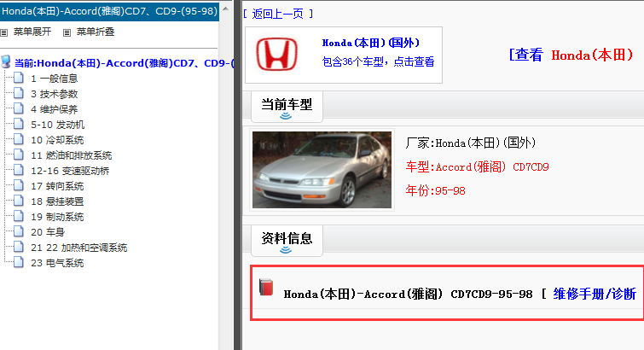Image resolution: width=644 pixels, height=350 pixels.
Task: Open the Honda(本田)(国外) brand link
Action: (x=370, y=43)
